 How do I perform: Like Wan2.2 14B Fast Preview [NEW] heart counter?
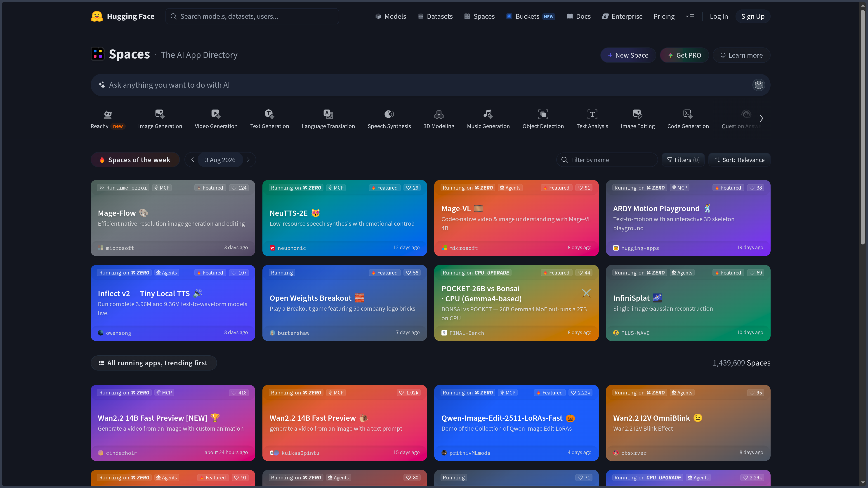tap(239, 393)
